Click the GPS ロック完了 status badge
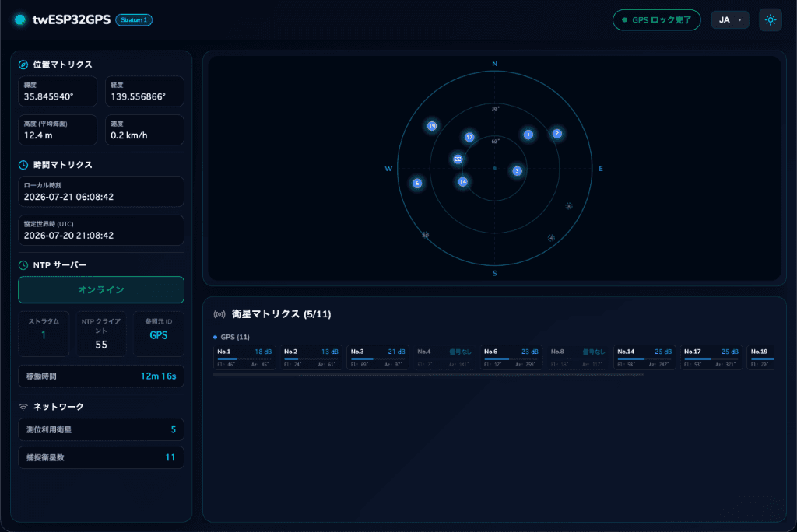 [x=657, y=19]
